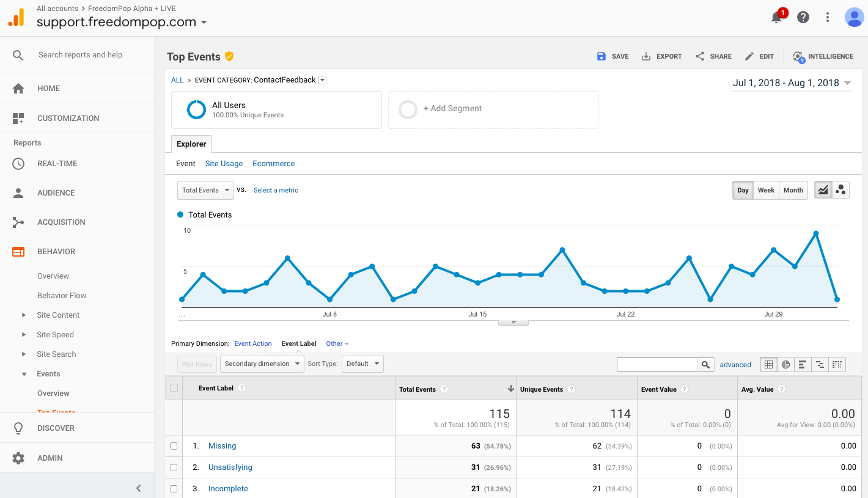
Task: Open the three-dot more options menu
Action: (x=828, y=17)
